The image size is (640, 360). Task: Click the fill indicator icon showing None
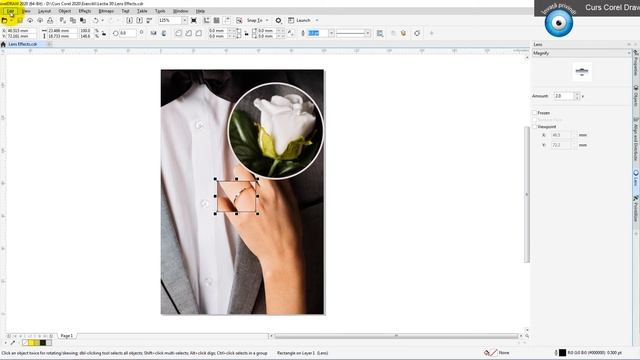tap(490, 353)
